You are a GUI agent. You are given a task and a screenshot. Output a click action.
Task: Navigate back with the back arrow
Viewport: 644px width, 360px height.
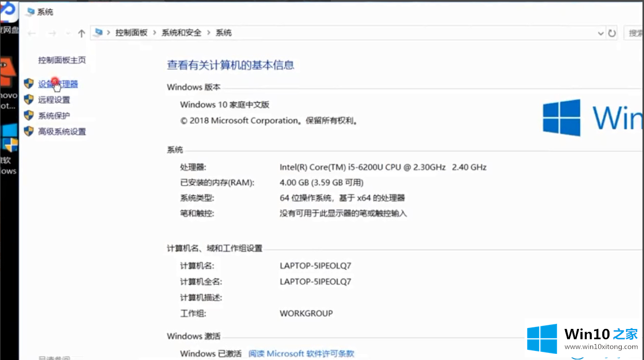[x=32, y=33]
